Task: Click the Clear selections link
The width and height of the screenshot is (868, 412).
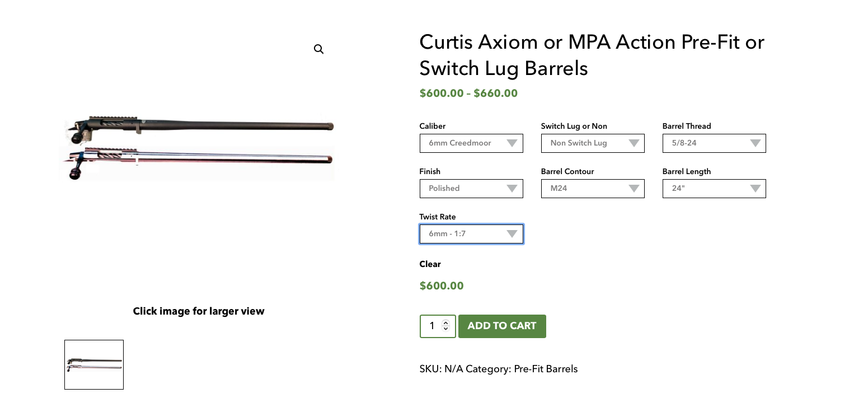Action: point(430,264)
